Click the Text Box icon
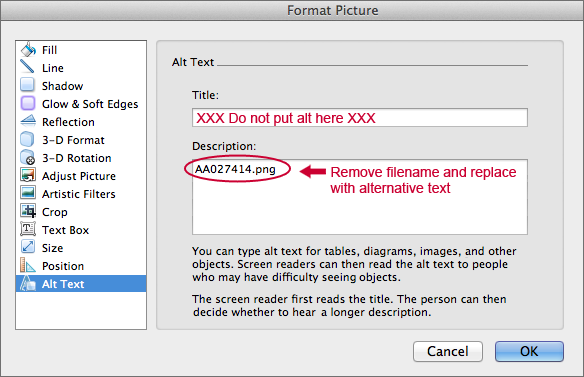584x377 pixels. pyautogui.click(x=28, y=229)
